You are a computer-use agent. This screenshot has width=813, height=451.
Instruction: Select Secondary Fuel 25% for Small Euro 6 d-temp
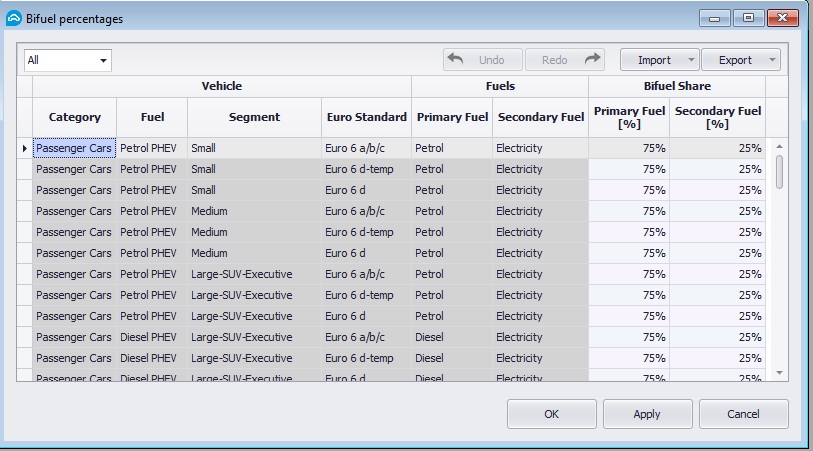[x=718, y=169]
